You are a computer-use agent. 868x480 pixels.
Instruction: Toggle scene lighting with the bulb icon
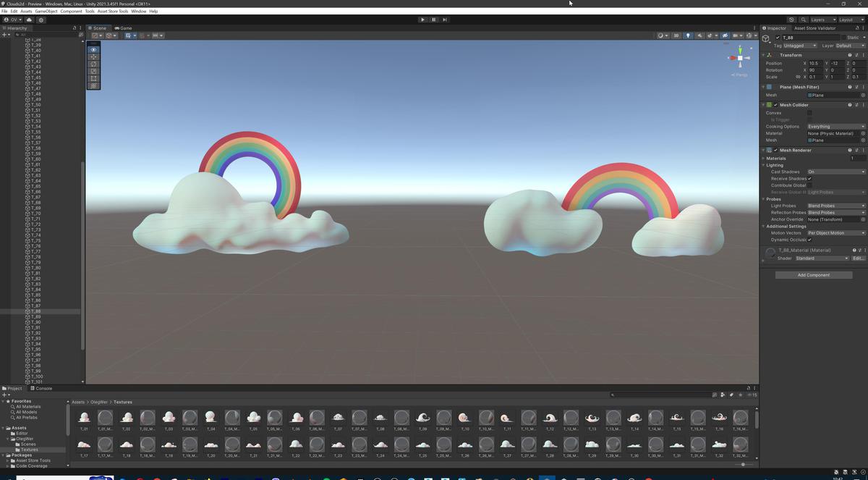click(689, 35)
